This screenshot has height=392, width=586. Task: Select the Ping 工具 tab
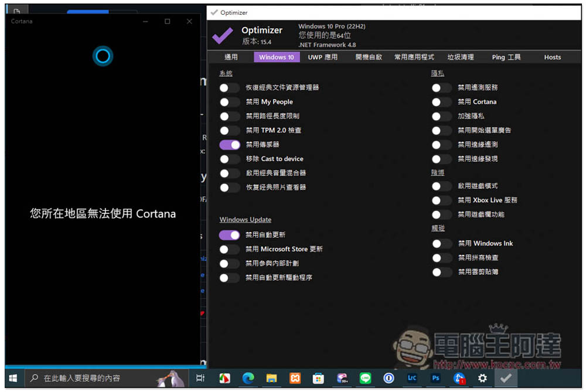click(506, 57)
